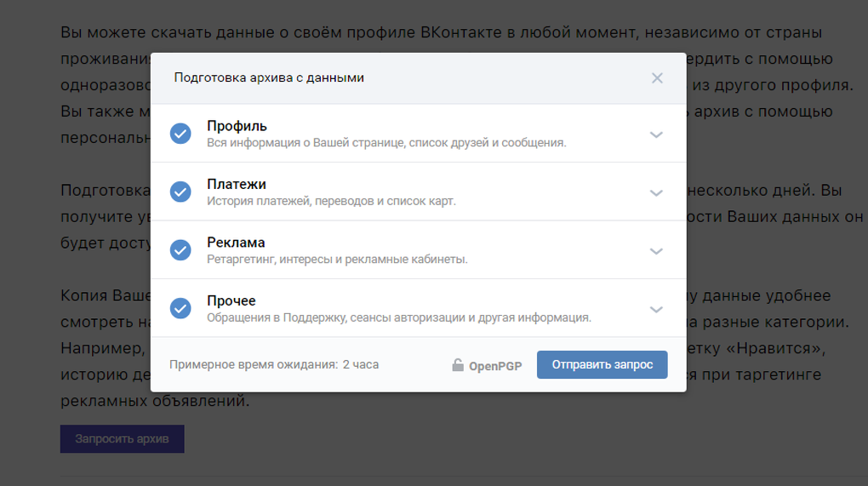
Task: Deselect the Реклама category checkbox
Action: [x=180, y=250]
